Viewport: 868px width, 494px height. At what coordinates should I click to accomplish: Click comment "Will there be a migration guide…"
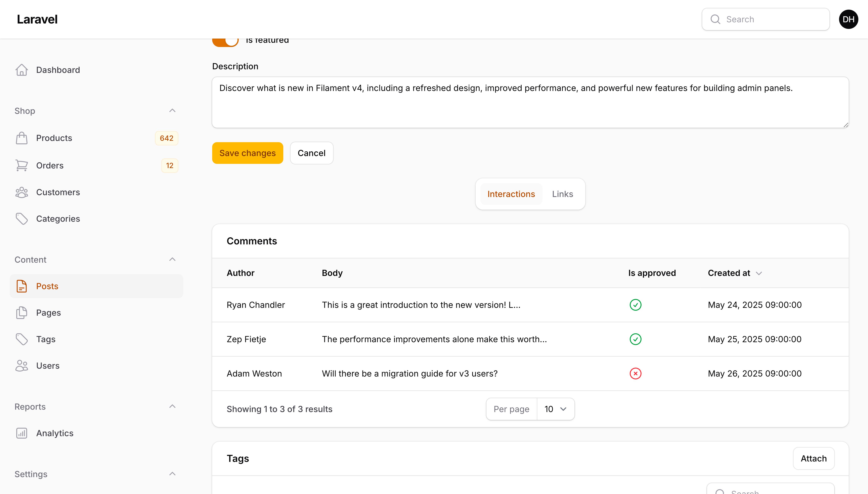409,373
